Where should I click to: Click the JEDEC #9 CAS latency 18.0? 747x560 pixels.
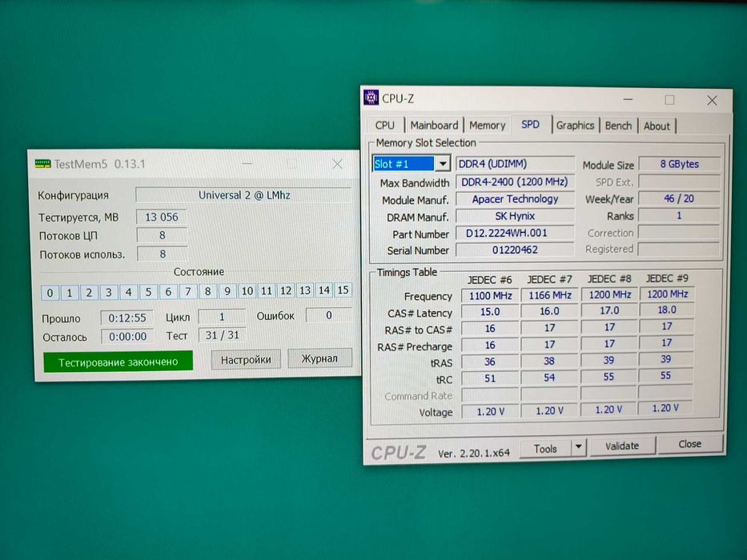[x=666, y=310]
